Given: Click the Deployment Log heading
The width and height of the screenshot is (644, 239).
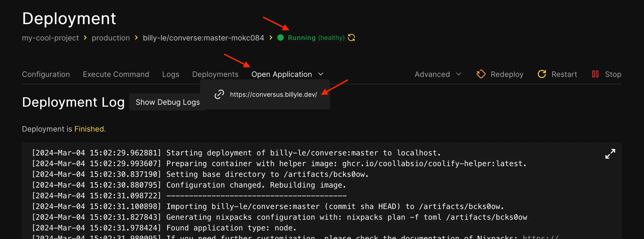Looking at the screenshot, I should [x=73, y=102].
